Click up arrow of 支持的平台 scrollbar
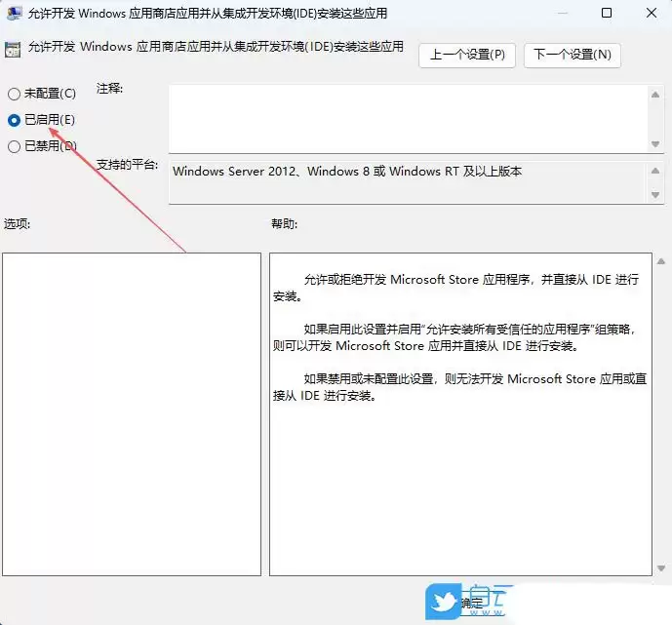 (654, 171)
